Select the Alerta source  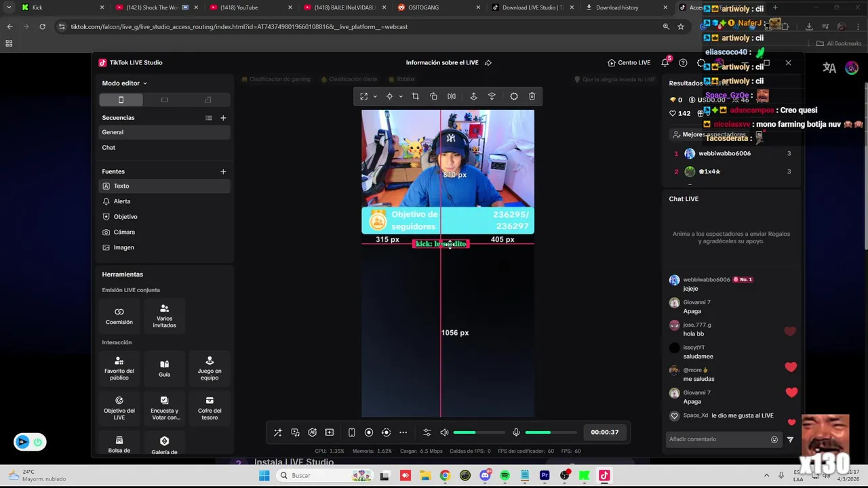pyautogui.click(x=165, y=201)
